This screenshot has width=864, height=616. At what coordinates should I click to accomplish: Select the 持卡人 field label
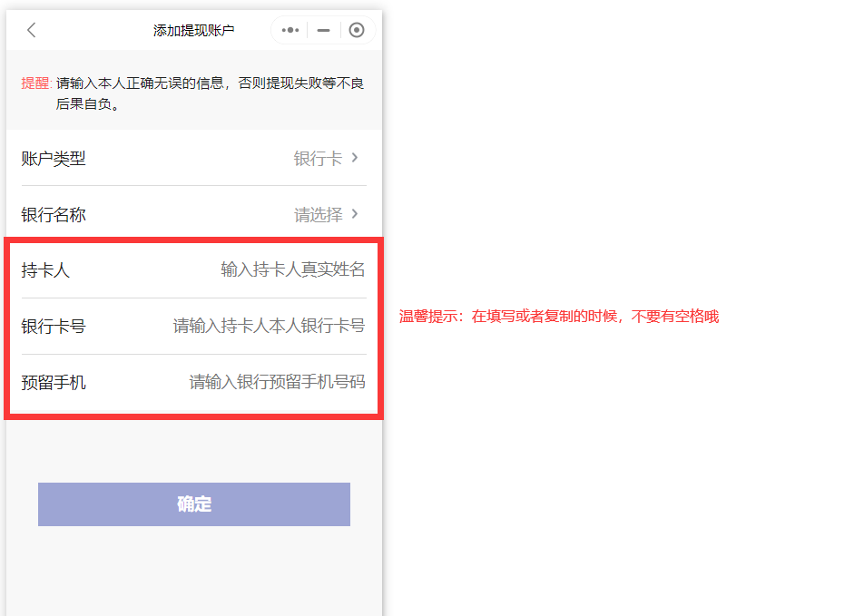[45, 269]
